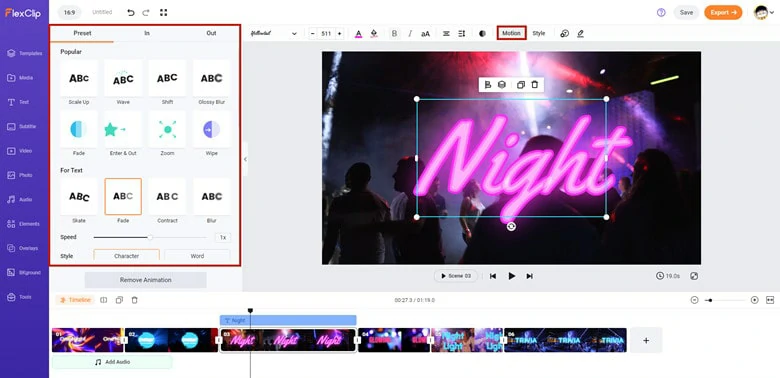
Task: Click the main Play button
Action: [511, 276]
